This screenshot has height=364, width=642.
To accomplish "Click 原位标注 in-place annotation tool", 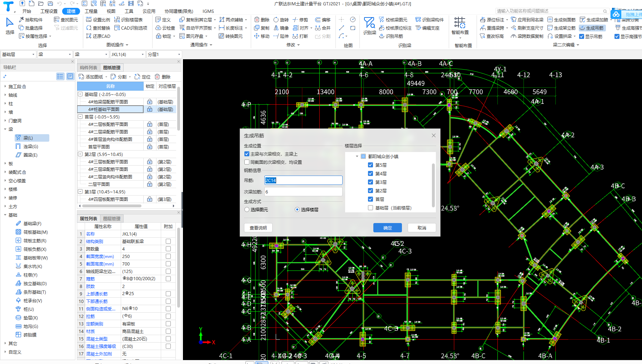I will (492, 20).
